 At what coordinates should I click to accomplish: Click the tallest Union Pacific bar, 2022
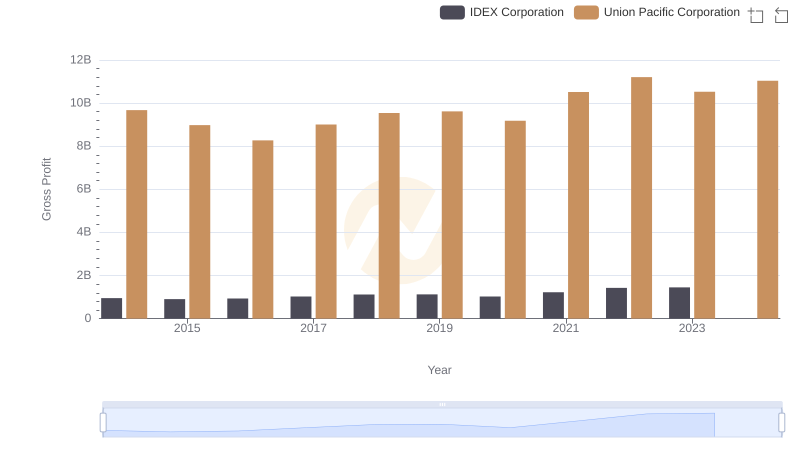641,198
